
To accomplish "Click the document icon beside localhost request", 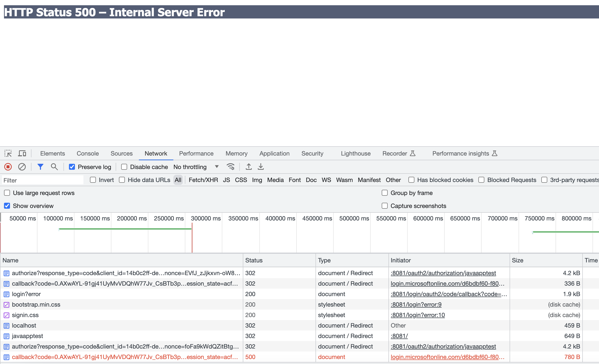I will pyautogui.click(x=6, y=326).
